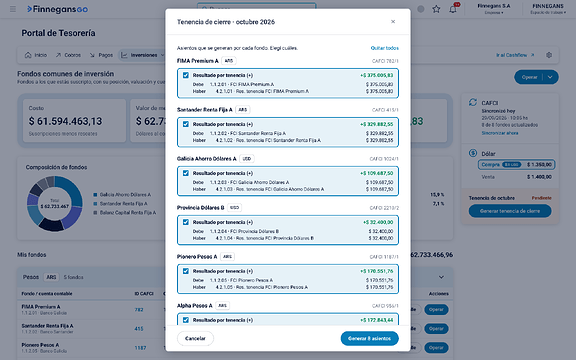Click the +$ 32.400,00 result amount
Screen dimensions: 576x360
pos(378,222)
